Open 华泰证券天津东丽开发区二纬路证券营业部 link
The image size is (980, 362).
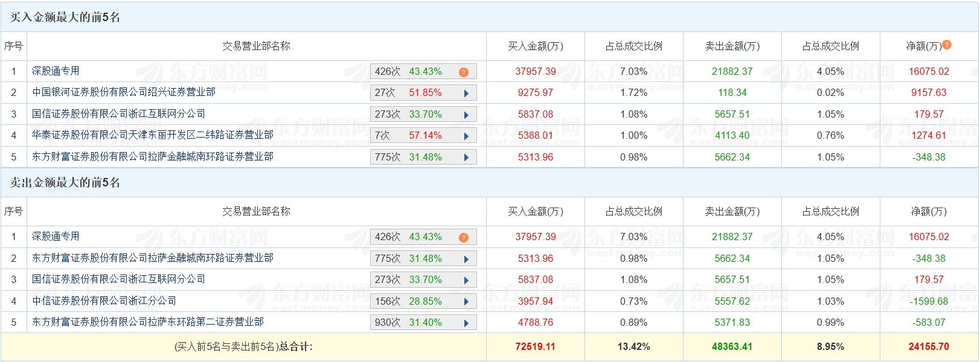(153, 135)
